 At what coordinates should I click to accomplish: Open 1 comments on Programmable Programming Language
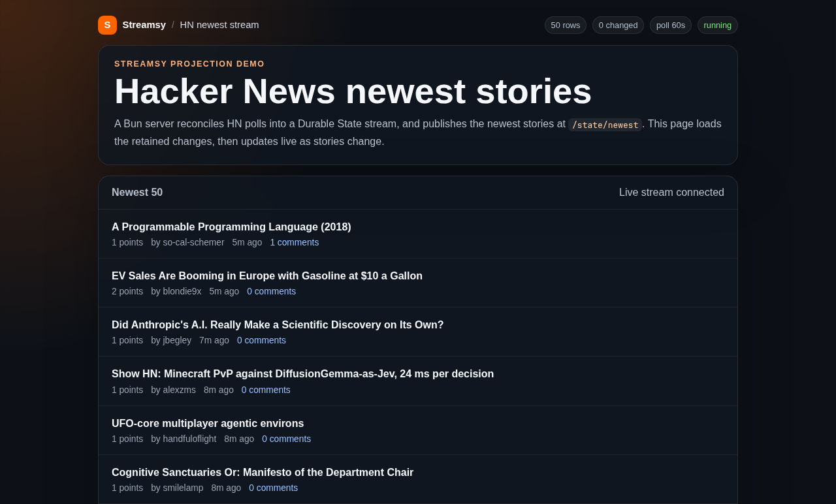click(x=295, y=242)
